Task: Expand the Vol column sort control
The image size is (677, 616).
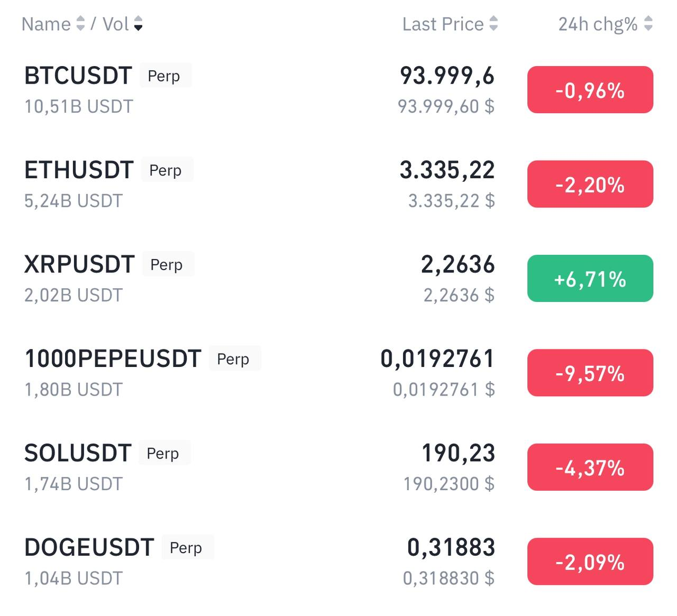Action: pyautogui.click(x=139, y=24)
